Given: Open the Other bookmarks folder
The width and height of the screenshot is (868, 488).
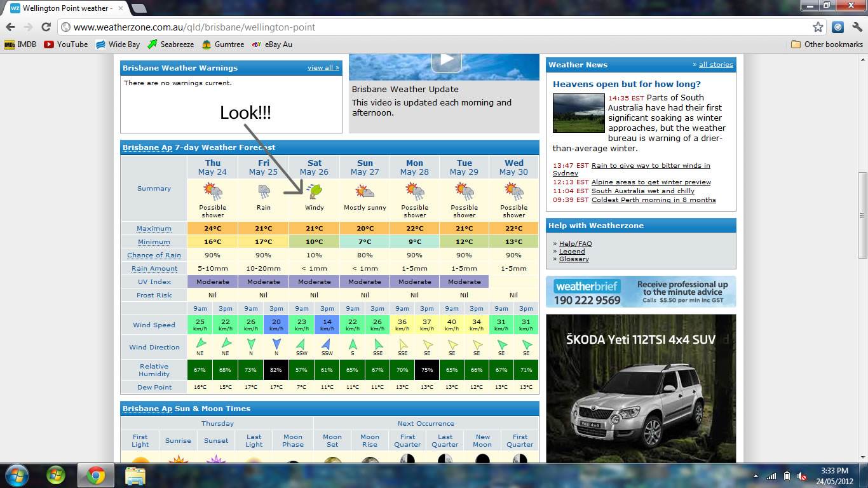Looking at the screenshot, I should click(827, 44).
